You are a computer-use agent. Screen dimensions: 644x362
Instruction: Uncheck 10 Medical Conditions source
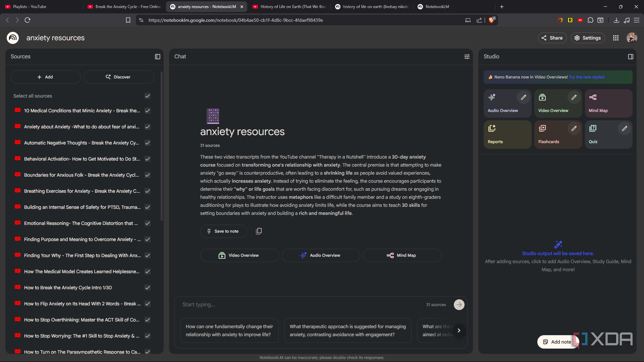[x=147, y=111]
